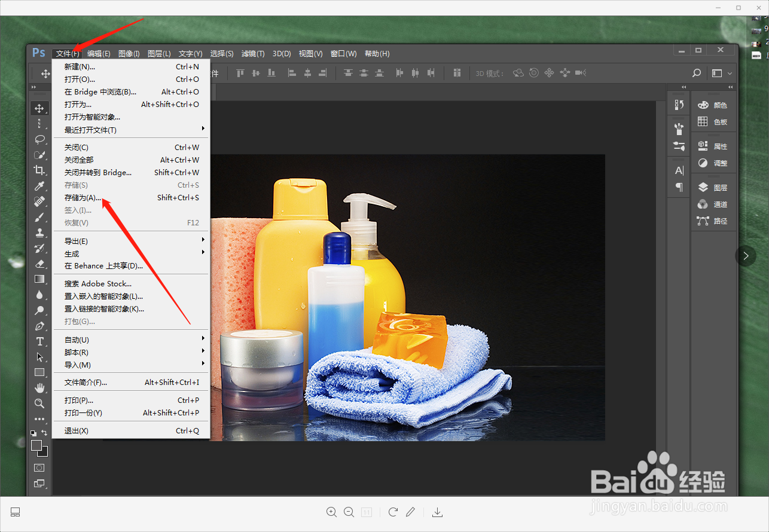The width and height of the screenshot is (769, 532).
Task: Select the Lasso tool
Action: (x=39, y=139)
